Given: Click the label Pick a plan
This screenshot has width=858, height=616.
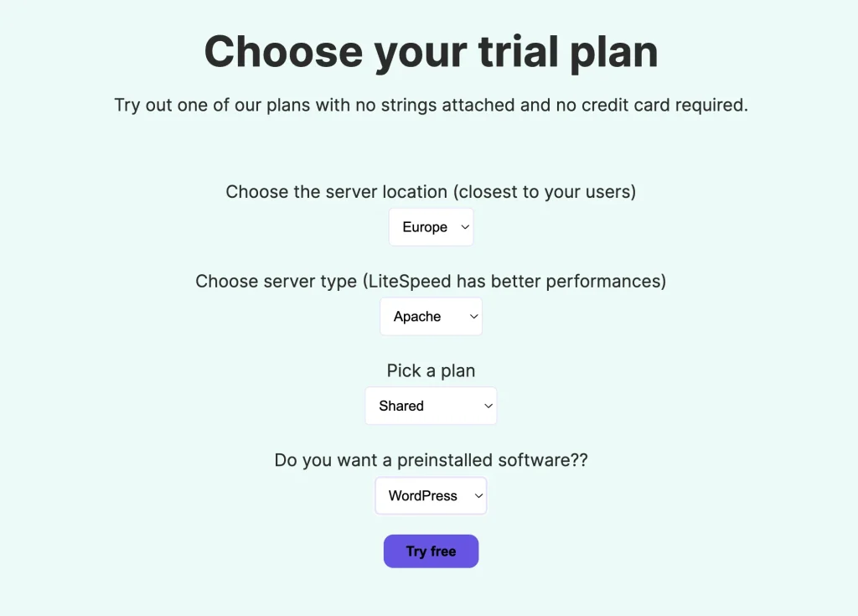Looking at the screenshot, I should [431, 370].
